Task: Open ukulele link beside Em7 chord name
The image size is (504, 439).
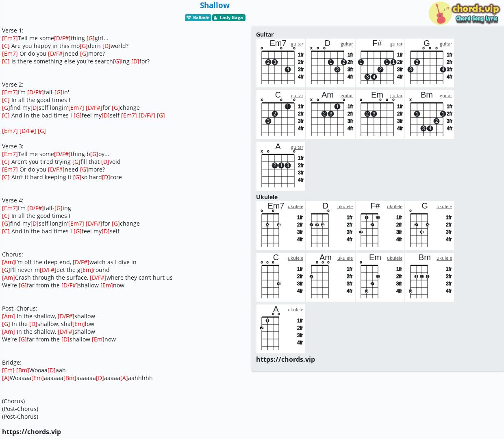Action: click(x=295, y=206)
